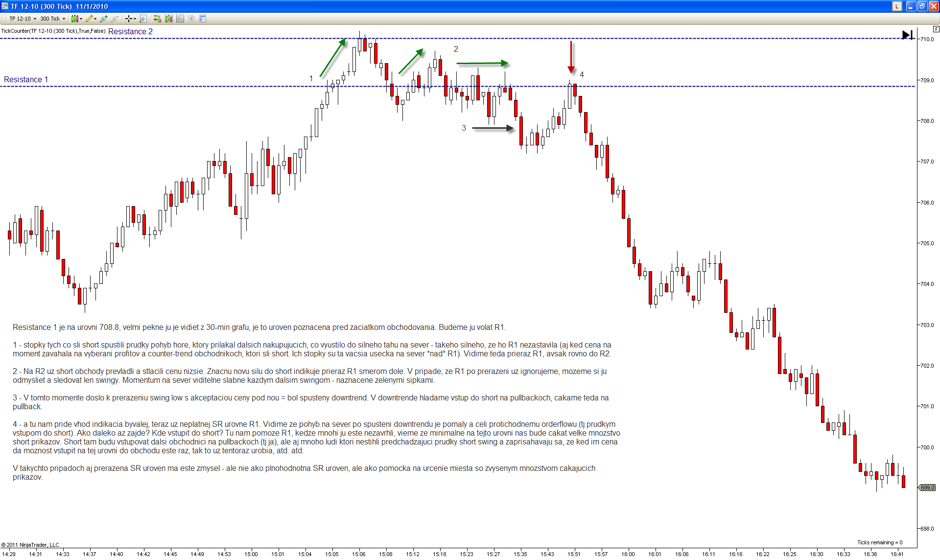The image size is (940, 560).
Task: Toggle the F fixed-scale box at axis top
Action: pyautogui.click(x=936, y=29)
